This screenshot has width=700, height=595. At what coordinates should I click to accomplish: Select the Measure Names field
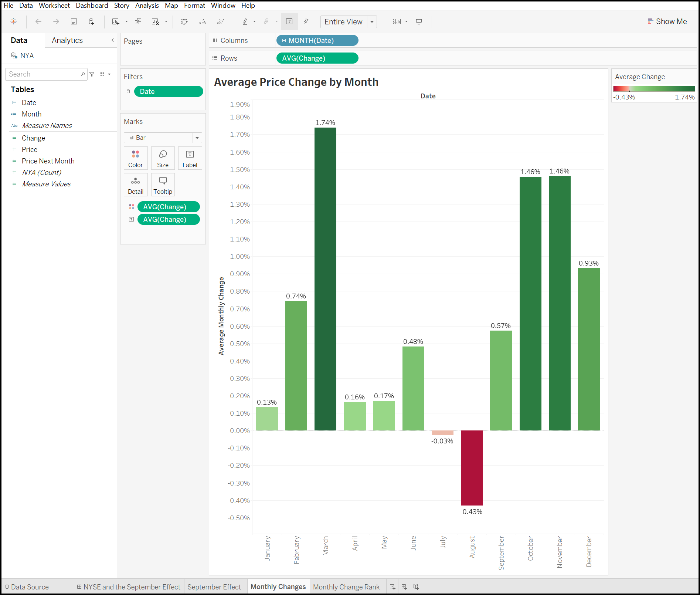pos(47,125)
